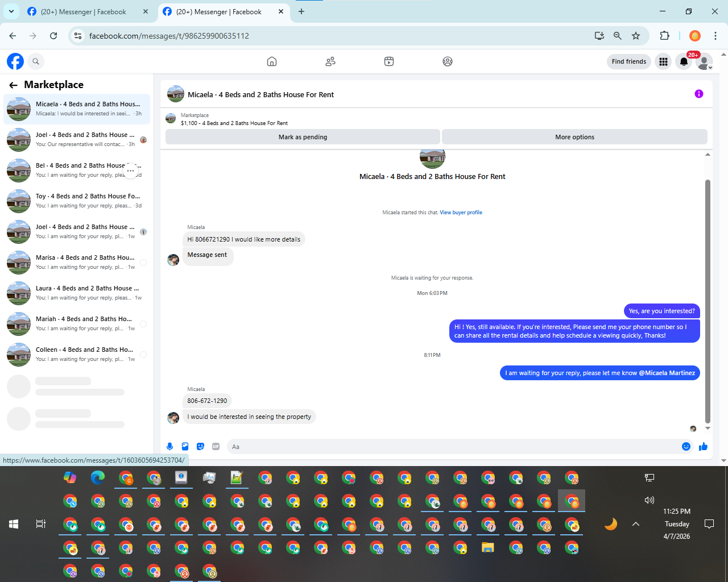Open the Windows Start menu
The height and width of the screenshot is (582, 728).
coord(14,524)
